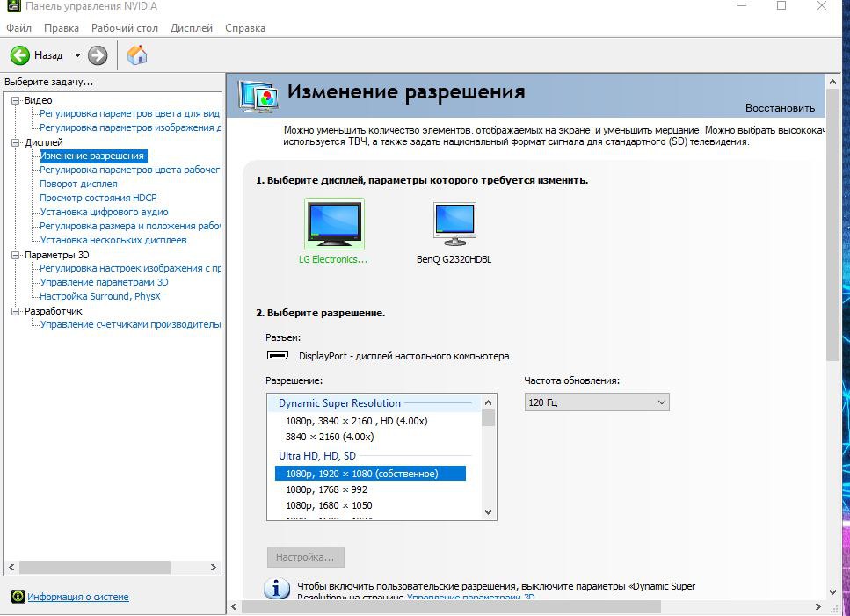850x616 pixels.
Task: Open the Home page house icon
Action: coord(137,54)
